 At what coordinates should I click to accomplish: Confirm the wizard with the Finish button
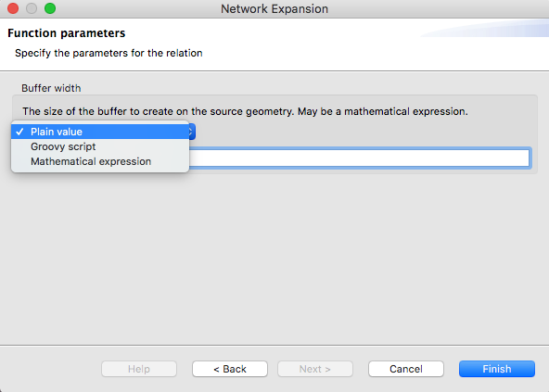(497, 369)
